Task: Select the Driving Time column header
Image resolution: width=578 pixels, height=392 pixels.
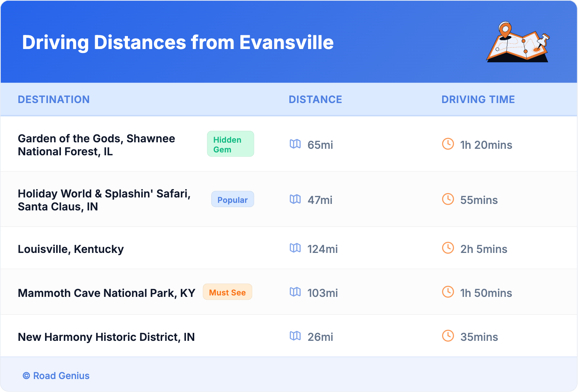Action: 478,99
